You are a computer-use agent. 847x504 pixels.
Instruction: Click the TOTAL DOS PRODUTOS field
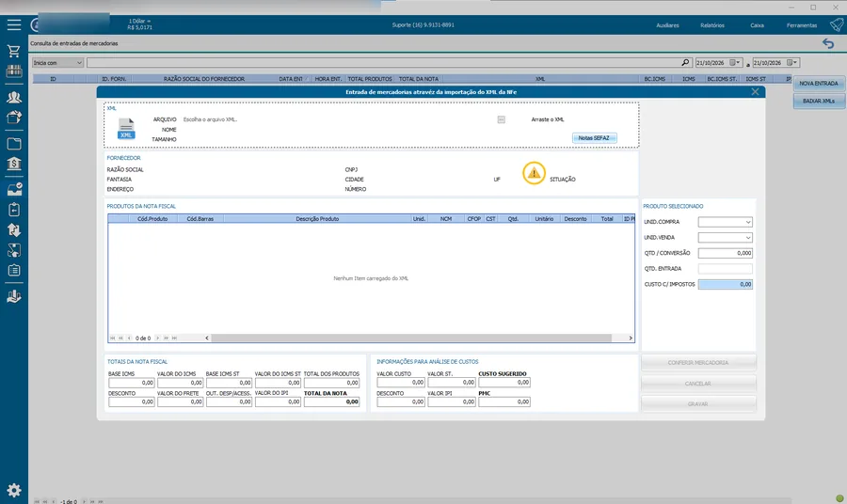331,383
